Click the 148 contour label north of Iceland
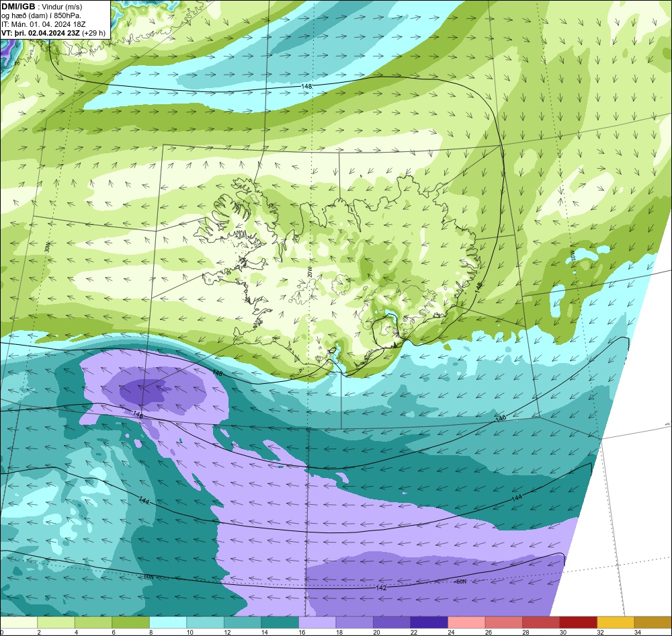Image resolution: width=672 pixels, height=636 pixels. (306, 86)
